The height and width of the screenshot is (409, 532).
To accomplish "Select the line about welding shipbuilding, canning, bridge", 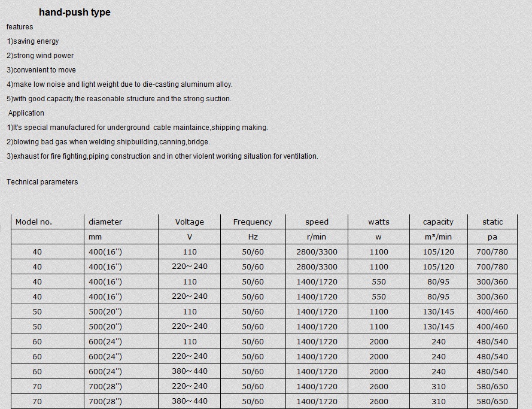I will pyautogui.click(x=108, y=142).
